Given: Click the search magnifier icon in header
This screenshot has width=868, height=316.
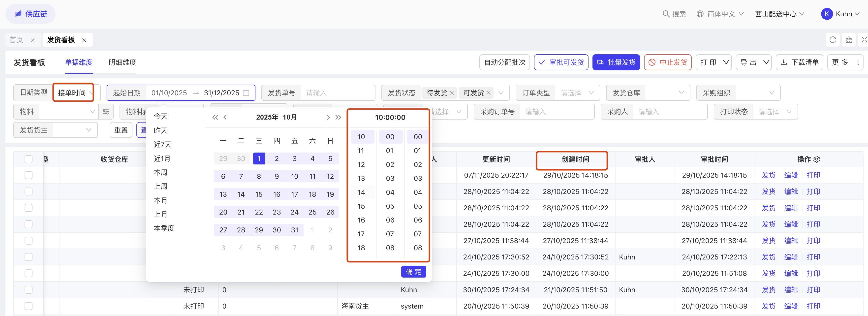Looking at the screenshot, I should [x=666, y=14].
